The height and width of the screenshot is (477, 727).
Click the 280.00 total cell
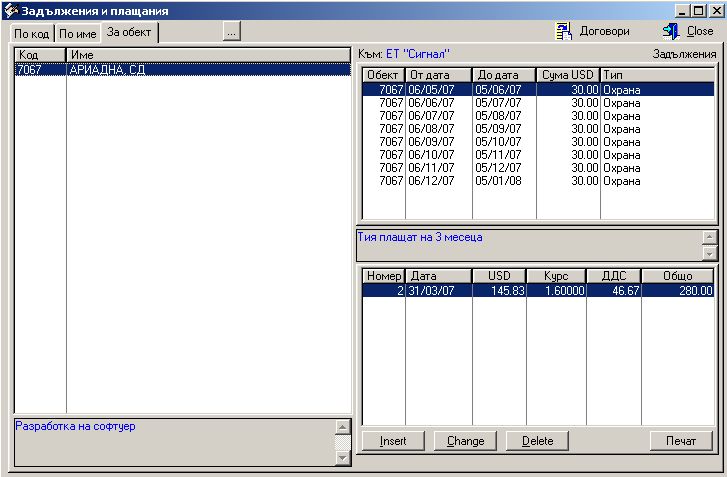point(678,291)
